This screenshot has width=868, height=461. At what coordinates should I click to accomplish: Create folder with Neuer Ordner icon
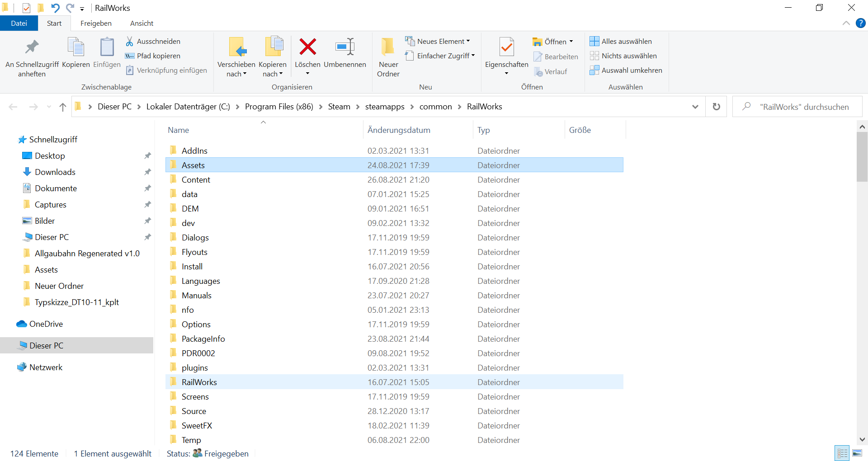point(388,47)
